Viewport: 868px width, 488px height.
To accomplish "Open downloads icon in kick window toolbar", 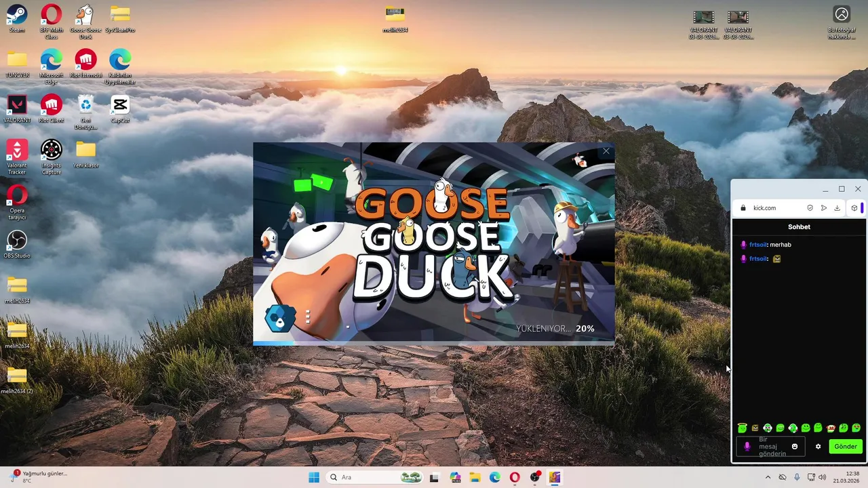I will pyautogui.click(x=837, y=208).
